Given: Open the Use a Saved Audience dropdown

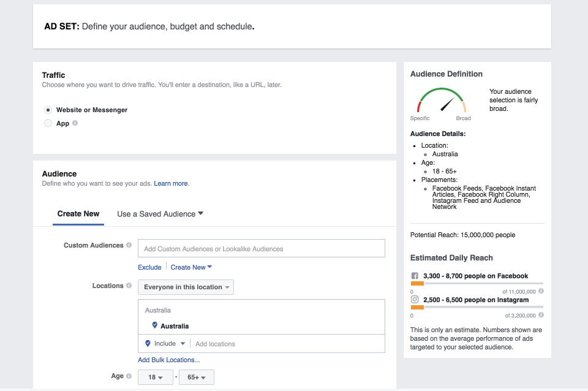Looking at the screenshot, I should 160,214.
